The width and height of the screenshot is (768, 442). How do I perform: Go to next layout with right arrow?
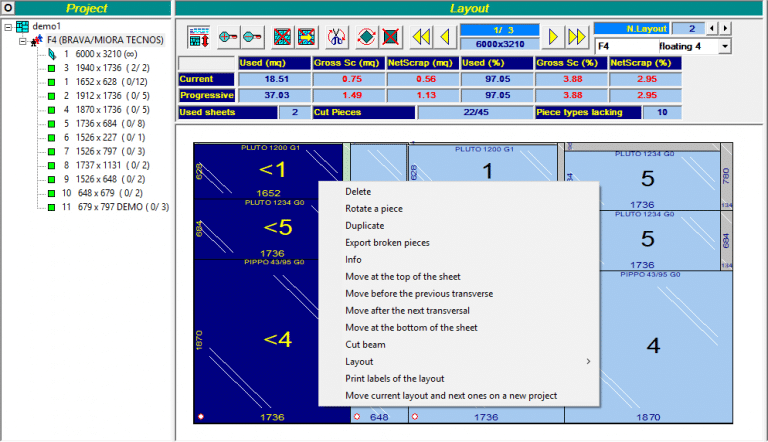(x=553, y=37)
